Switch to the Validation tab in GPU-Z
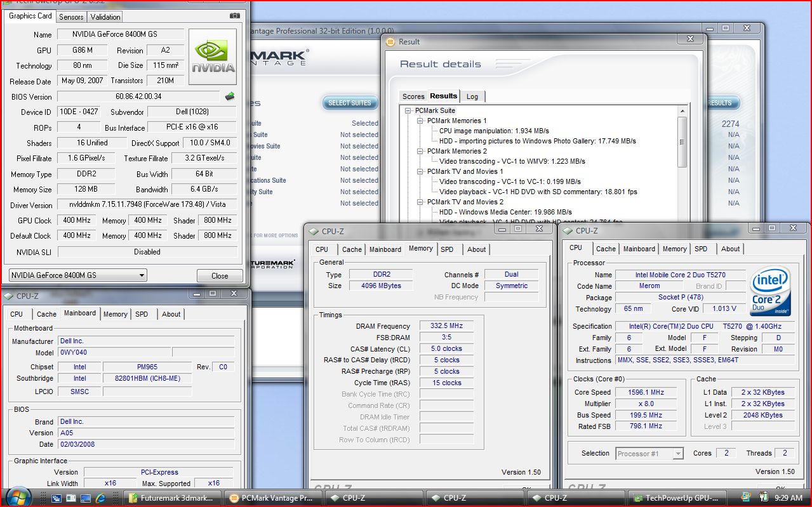The image size is (812, 507). pos(105,16)
